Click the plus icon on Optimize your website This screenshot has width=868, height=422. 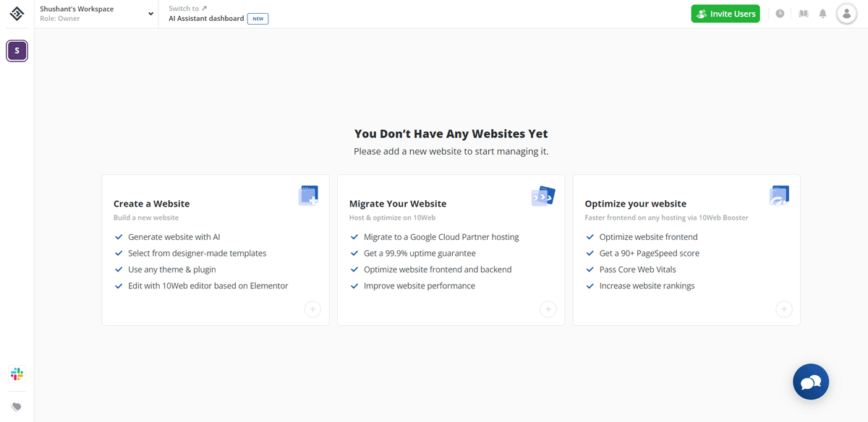[x=783, y=309]
